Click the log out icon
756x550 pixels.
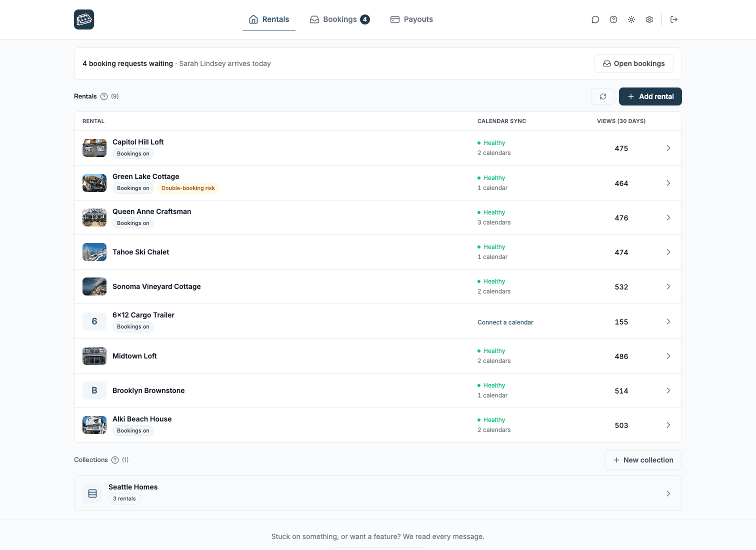pyautogui.click(x=674, y=19)
